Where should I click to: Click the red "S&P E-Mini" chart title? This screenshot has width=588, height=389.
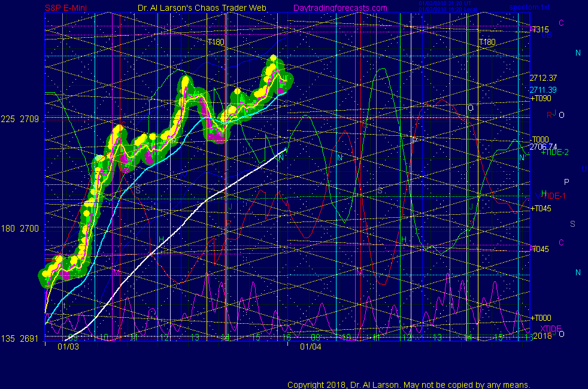[x=66, y=8]
